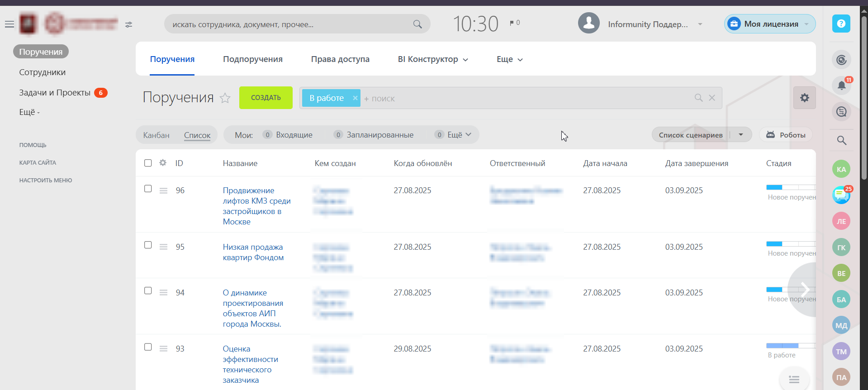Open the copilot circular icon in sidebar

[841, 59]
